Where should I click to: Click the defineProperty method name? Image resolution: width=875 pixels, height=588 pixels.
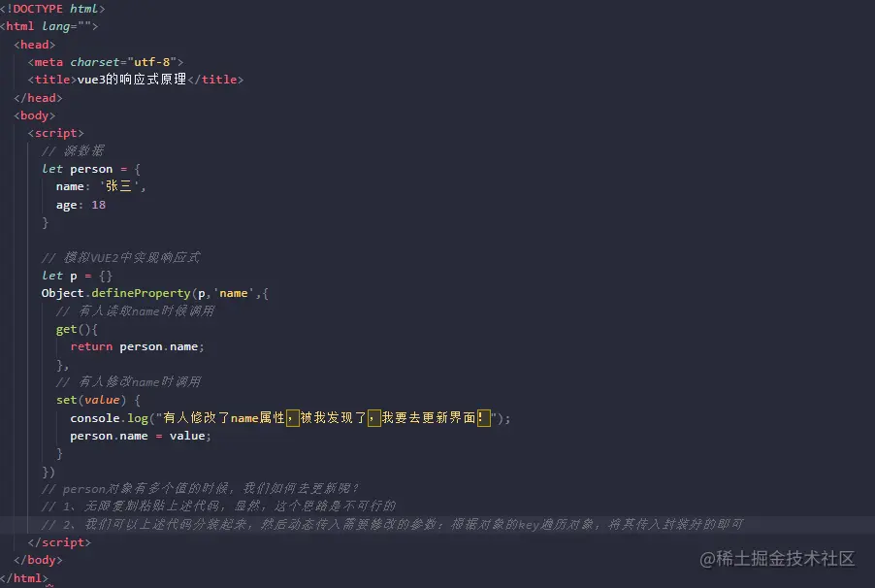tap(142, 293)
